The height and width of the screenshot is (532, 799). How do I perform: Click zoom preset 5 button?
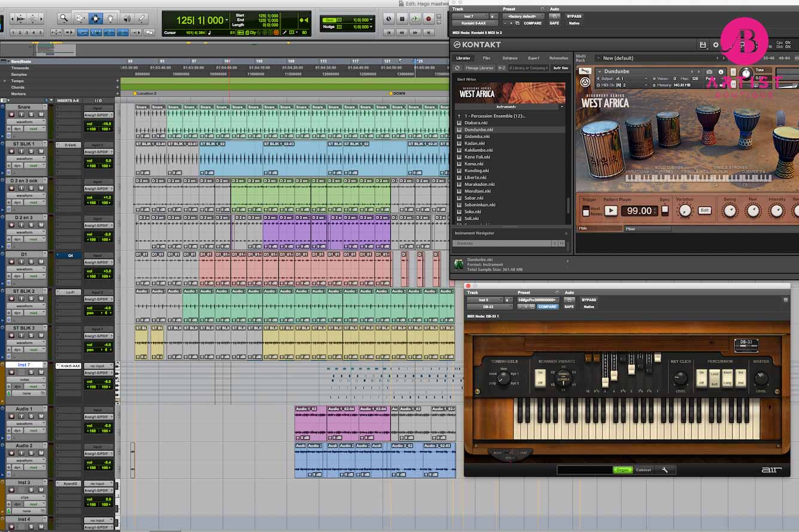pos(41,32)
